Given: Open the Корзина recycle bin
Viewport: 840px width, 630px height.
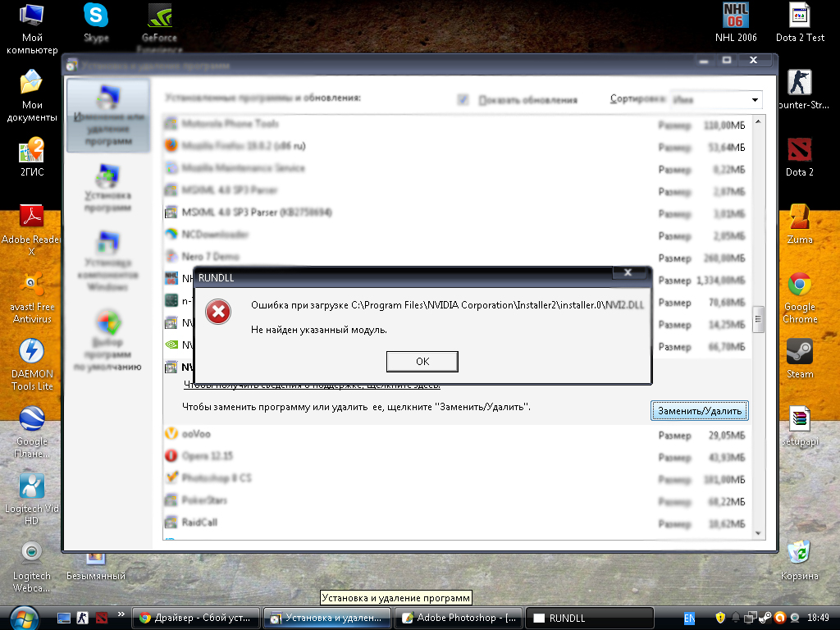Looking at the screenshot, I should [799, 553].
